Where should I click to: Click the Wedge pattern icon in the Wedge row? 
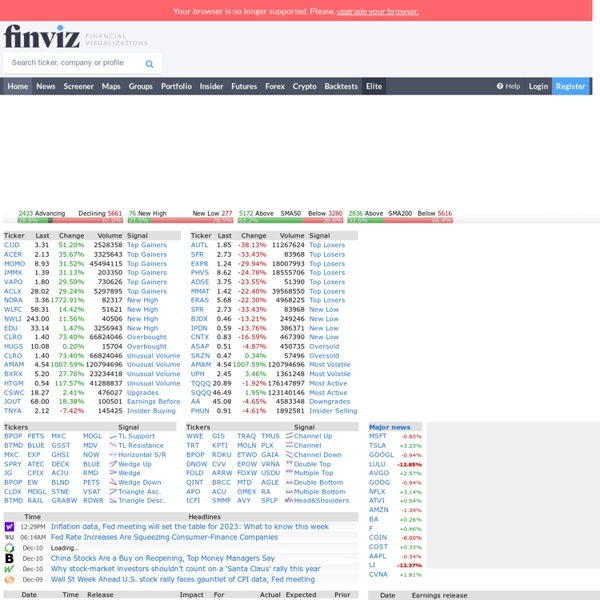pos(112,473)
